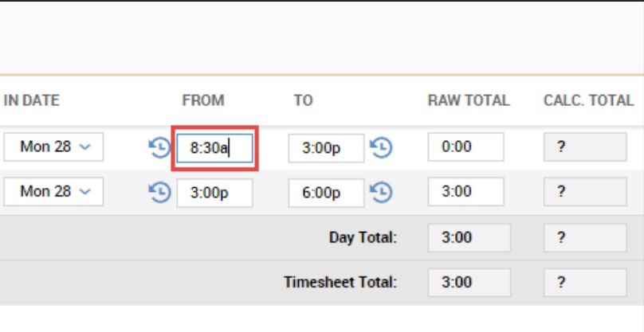The image size is (644, 332).
Task: Click the raw total field showing 0:00
Action: (x=465, y=148)
